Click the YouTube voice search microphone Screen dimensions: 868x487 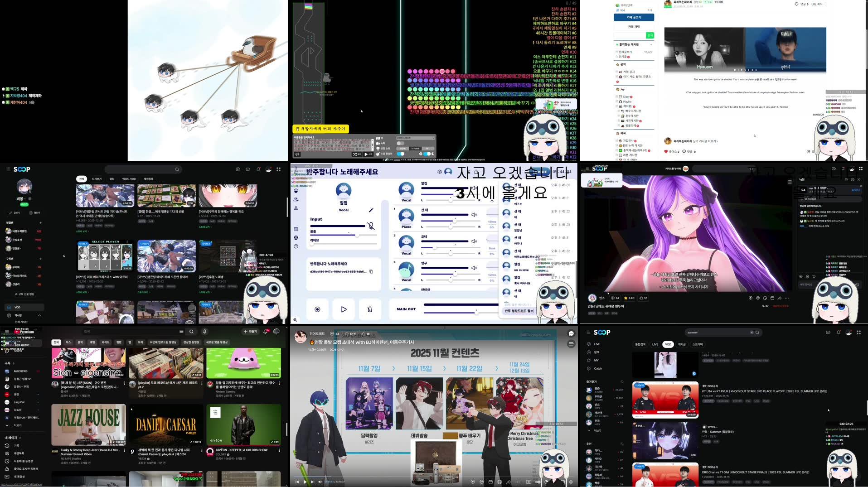(205, 332)
